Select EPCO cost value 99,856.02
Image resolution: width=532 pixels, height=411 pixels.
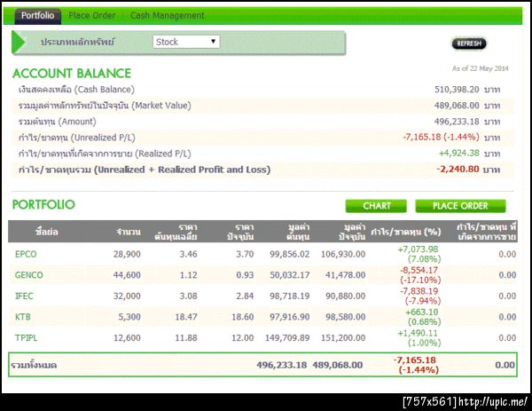[x=290, y=254]
